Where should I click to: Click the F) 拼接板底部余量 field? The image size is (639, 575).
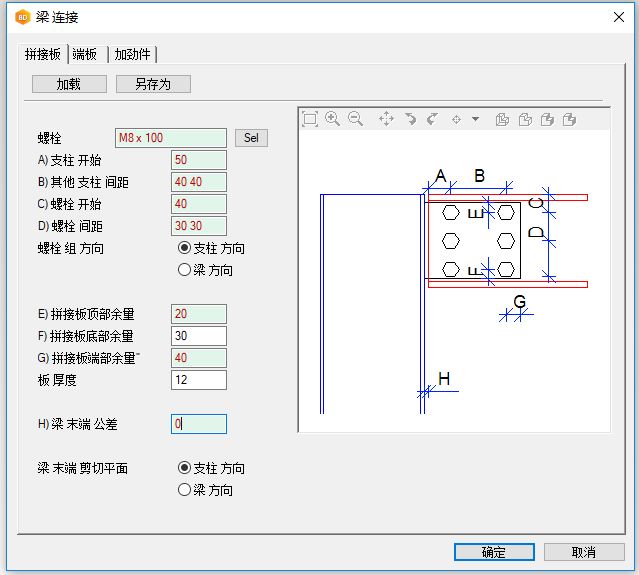pos(199,336)
